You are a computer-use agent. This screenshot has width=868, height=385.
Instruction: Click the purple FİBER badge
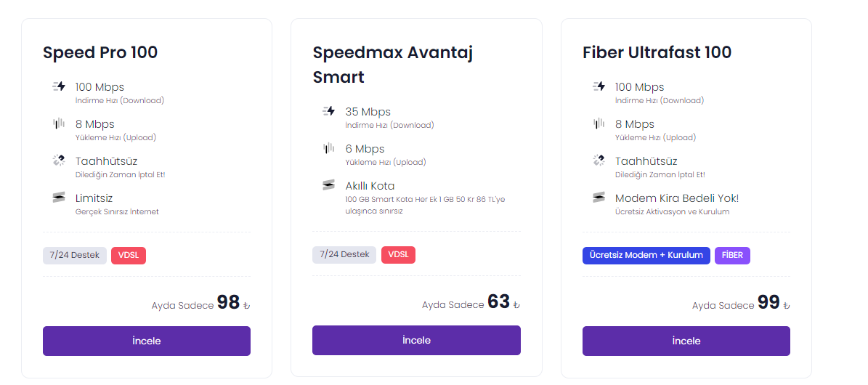732,255
